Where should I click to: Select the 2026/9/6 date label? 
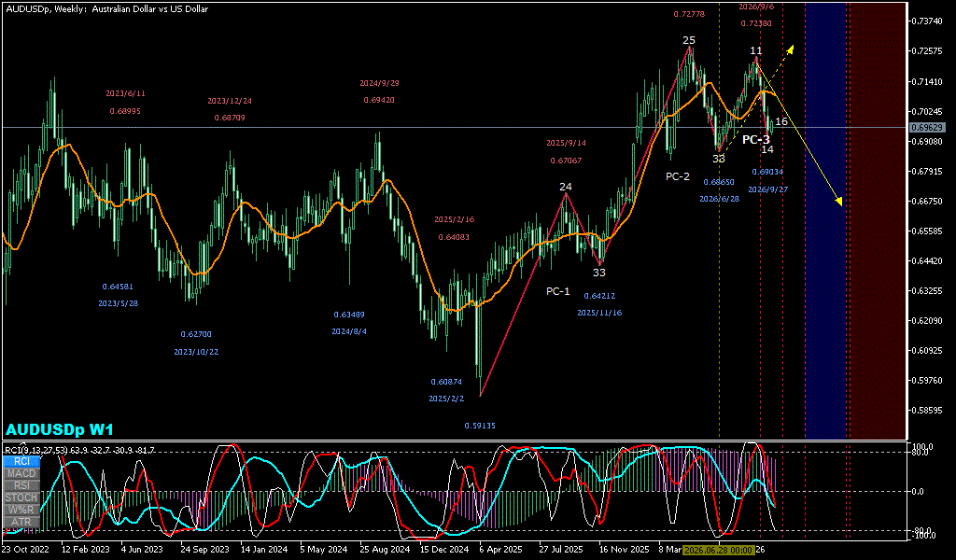point(756,7)
